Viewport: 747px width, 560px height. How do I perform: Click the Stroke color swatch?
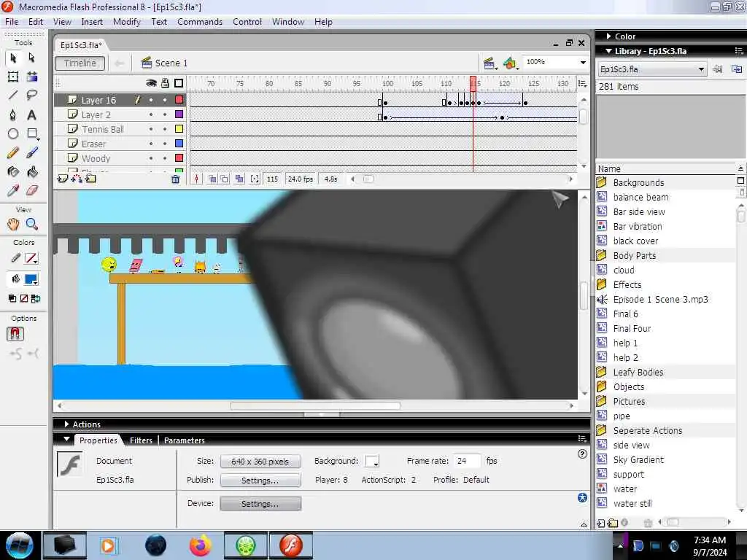tap(31, 259)
